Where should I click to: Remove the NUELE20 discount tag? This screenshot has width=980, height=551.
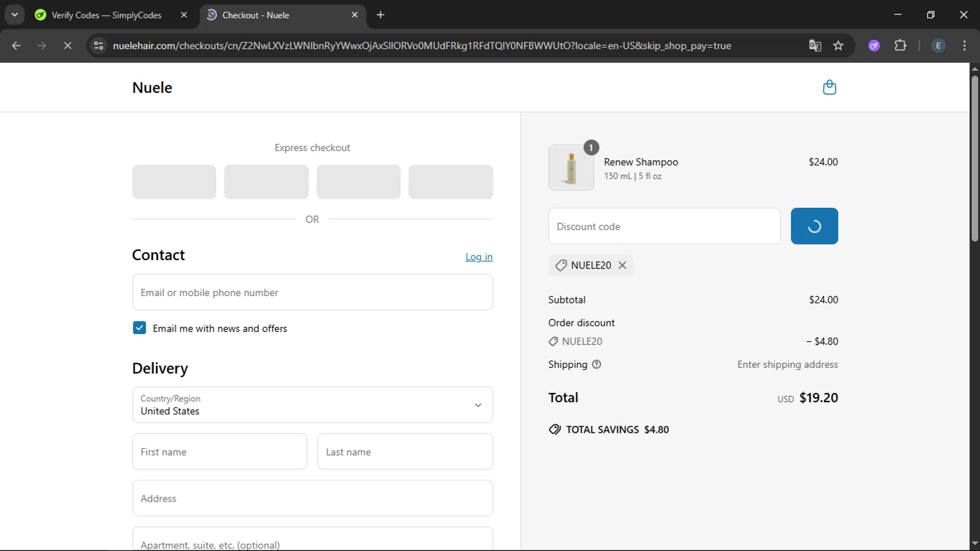tap(622, 265)
